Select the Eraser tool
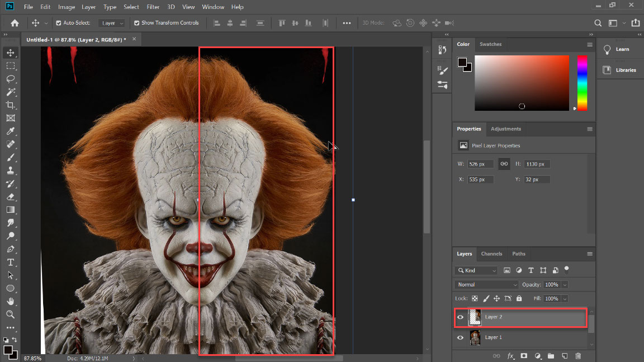Viewport: 644px width, 362px height. pos(11,197)
